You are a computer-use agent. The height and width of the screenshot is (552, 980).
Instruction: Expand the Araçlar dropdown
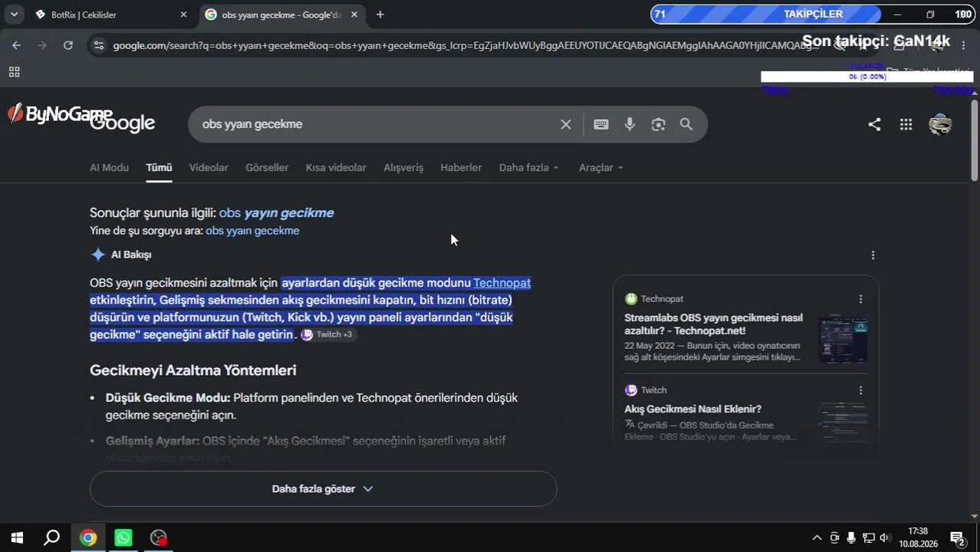[x=600, y=168]
